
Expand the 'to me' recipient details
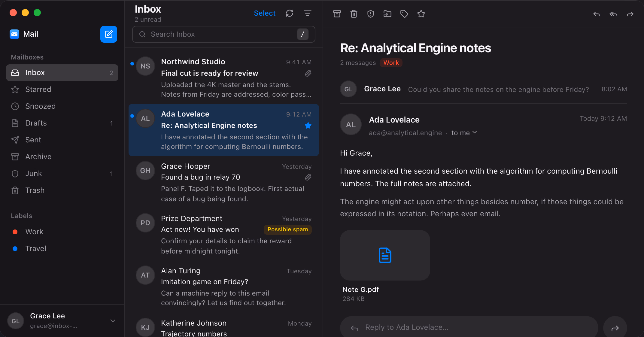[x=464, y=133]
